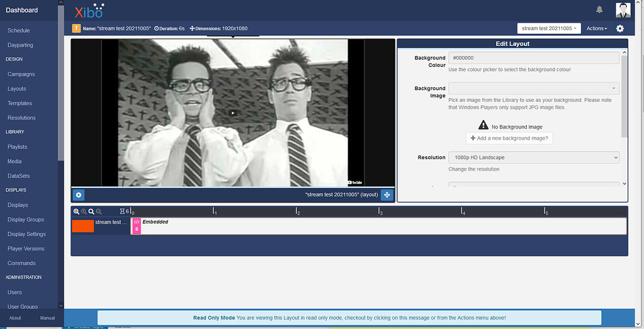Click the notification bell icon
644x329 pixels.
599,9
